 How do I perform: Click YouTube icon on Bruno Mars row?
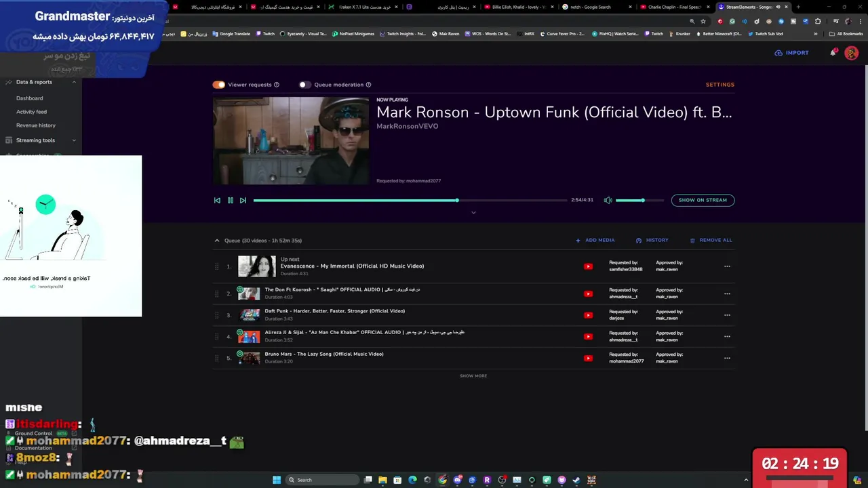coord(588,358)
